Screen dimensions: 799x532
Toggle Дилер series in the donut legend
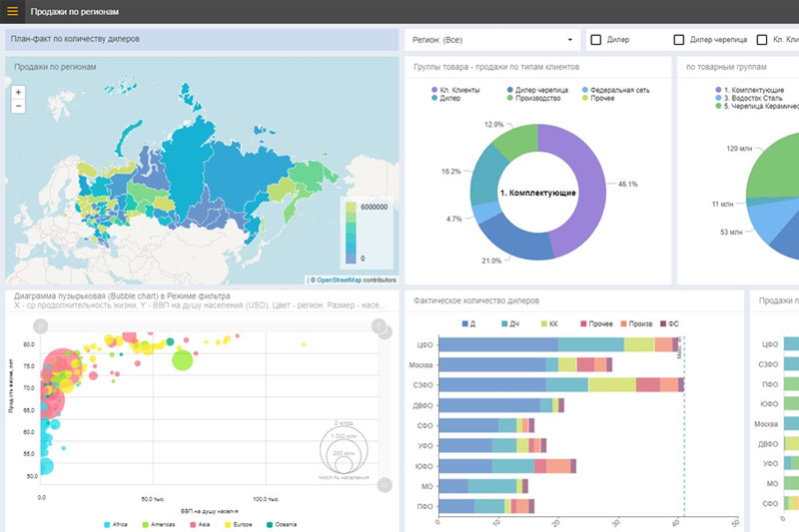pos(445,98)
